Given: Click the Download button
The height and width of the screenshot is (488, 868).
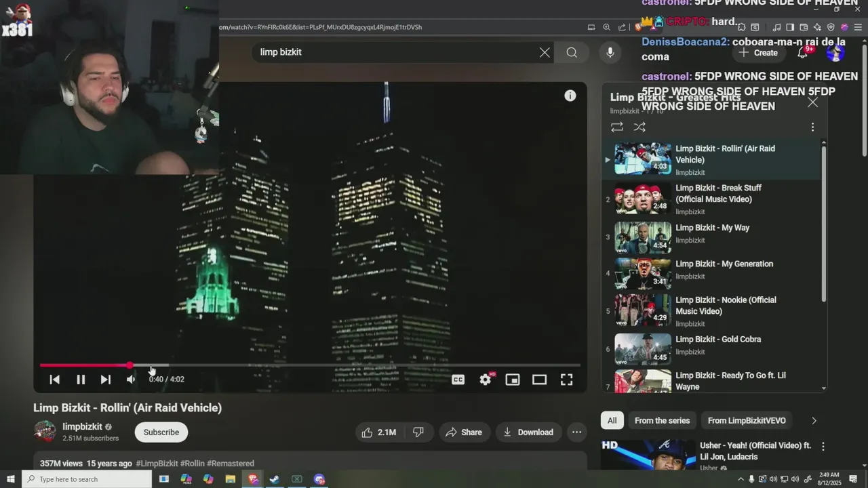Looking at the screenshot, I should click(528, 432).
